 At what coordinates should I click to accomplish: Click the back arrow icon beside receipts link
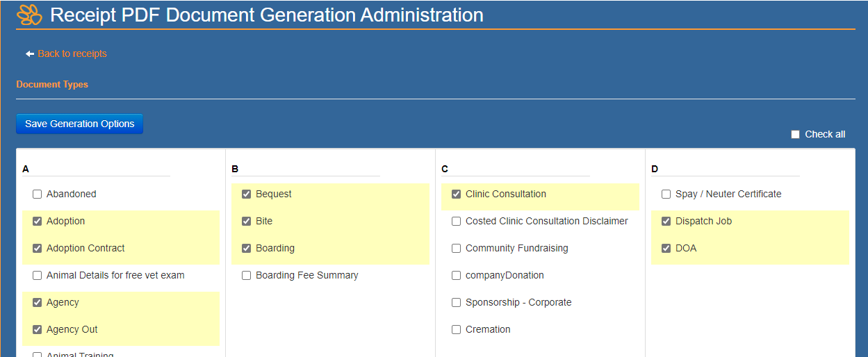[30, 54]
